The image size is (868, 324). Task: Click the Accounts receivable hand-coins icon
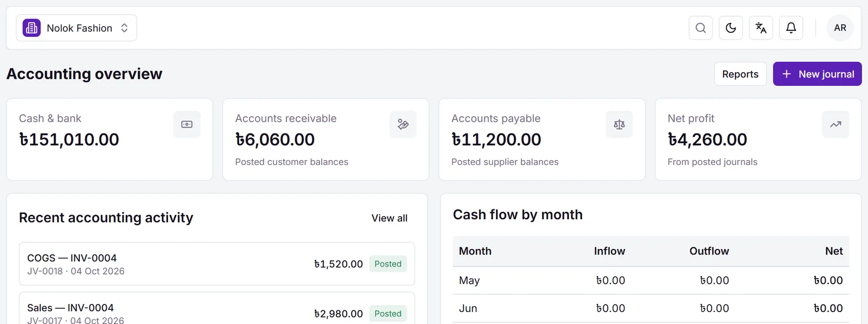coord(403,124)
